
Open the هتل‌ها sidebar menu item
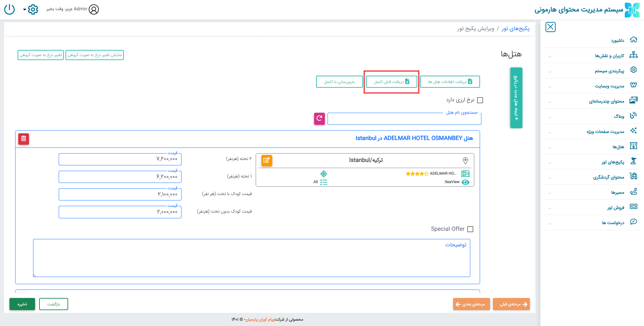[x=618, y=147]
